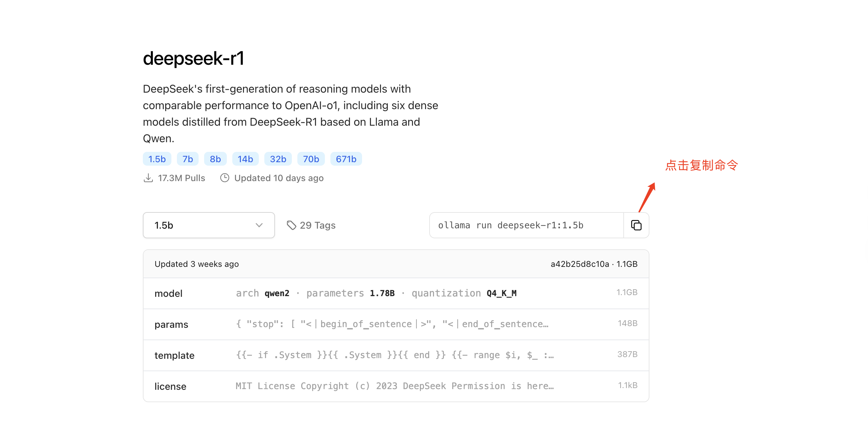Pick the 70b model size

click(311, 159)
